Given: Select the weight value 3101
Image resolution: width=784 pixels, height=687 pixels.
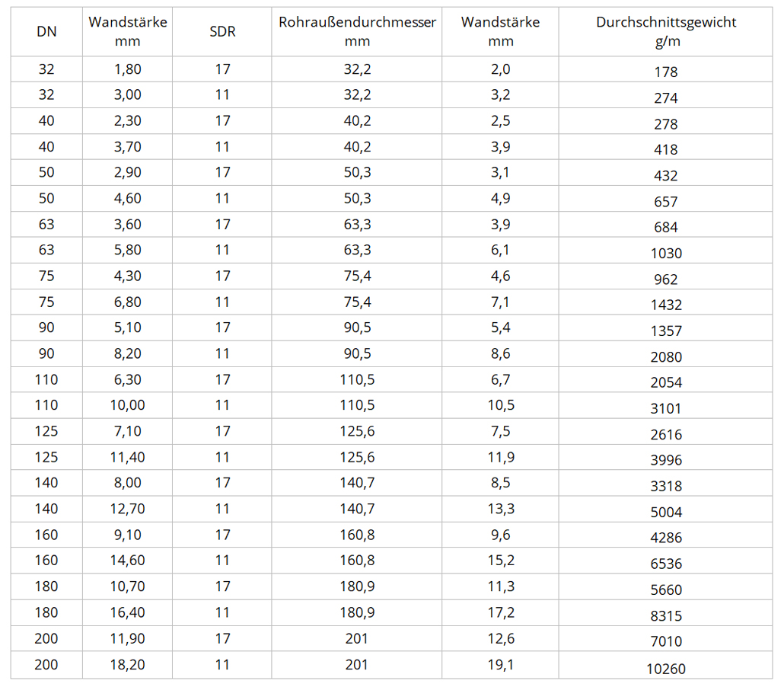Looking at the screenshot, I should pos(665,408).
